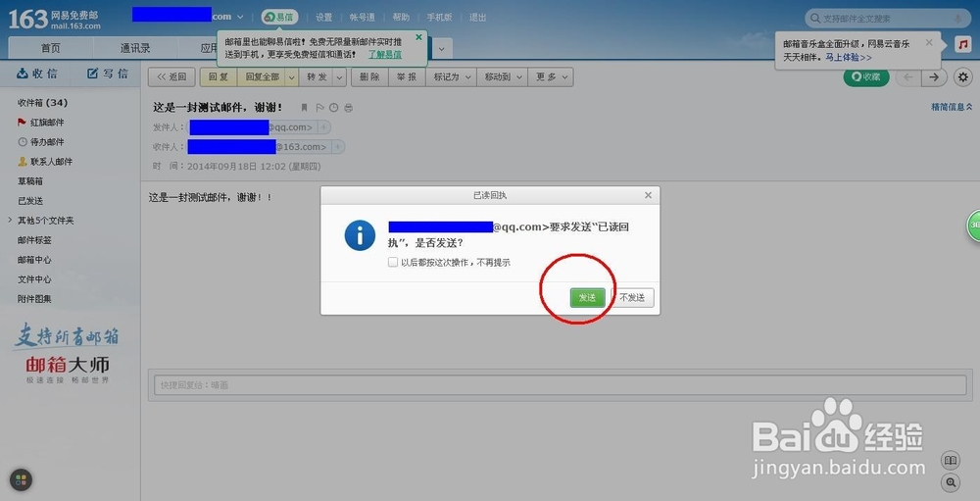The image size is (980, 501).
Task: Open 帮助 in the top bar
Action: pyautogui.click(x=401, y=18)
